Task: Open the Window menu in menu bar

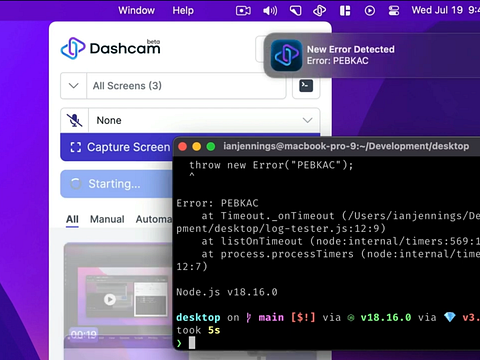Action: coord(136,10)
